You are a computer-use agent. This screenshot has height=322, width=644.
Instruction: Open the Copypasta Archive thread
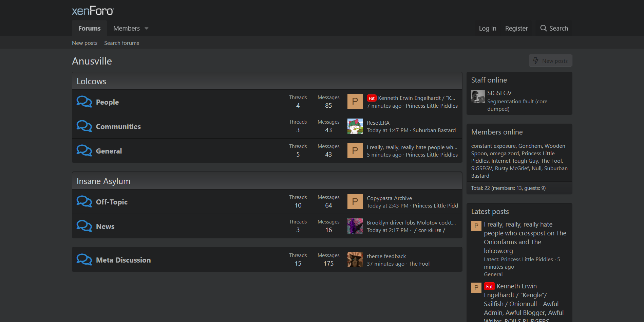389,198
